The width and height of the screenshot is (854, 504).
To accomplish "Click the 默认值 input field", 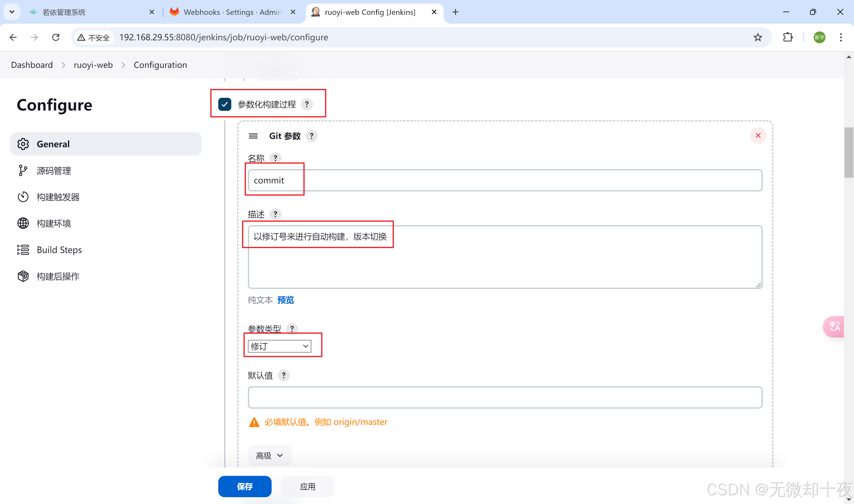I will tap(505, 397).
